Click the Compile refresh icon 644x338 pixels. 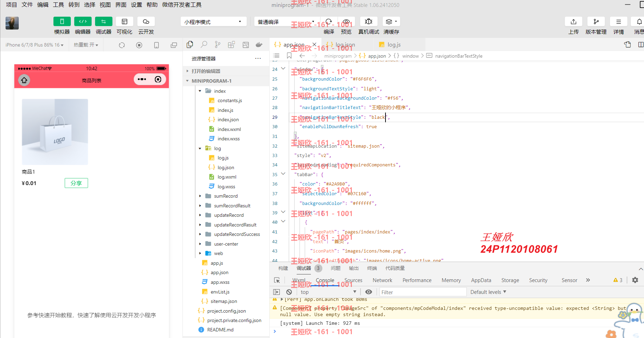coord(329,22)
